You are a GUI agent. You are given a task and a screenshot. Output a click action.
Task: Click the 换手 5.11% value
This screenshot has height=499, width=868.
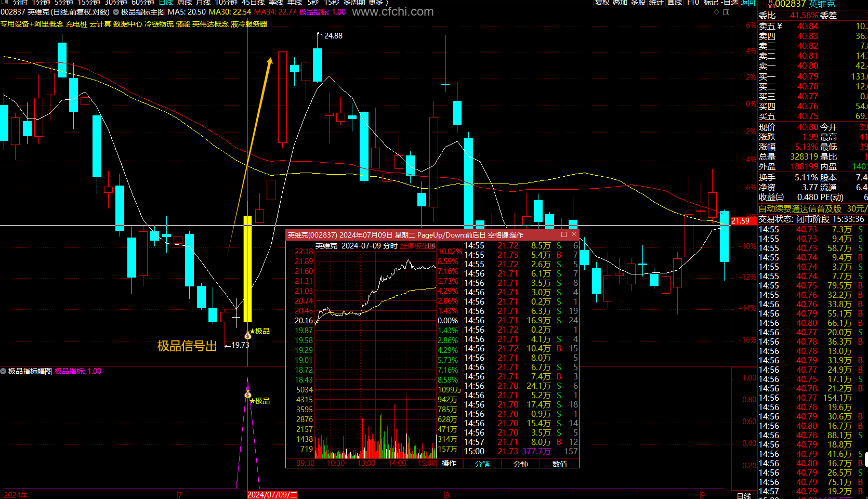(x=807, y=177)
